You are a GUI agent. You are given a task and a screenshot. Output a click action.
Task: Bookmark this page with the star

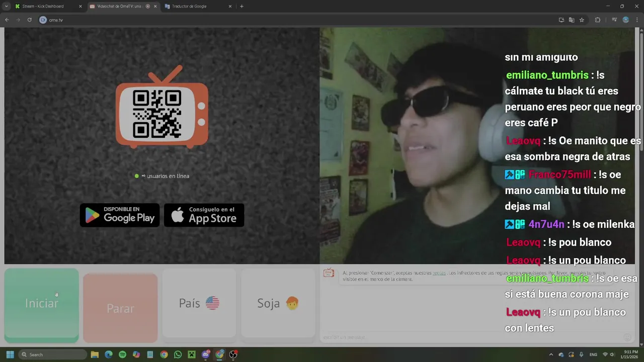(x=582, y=20)
